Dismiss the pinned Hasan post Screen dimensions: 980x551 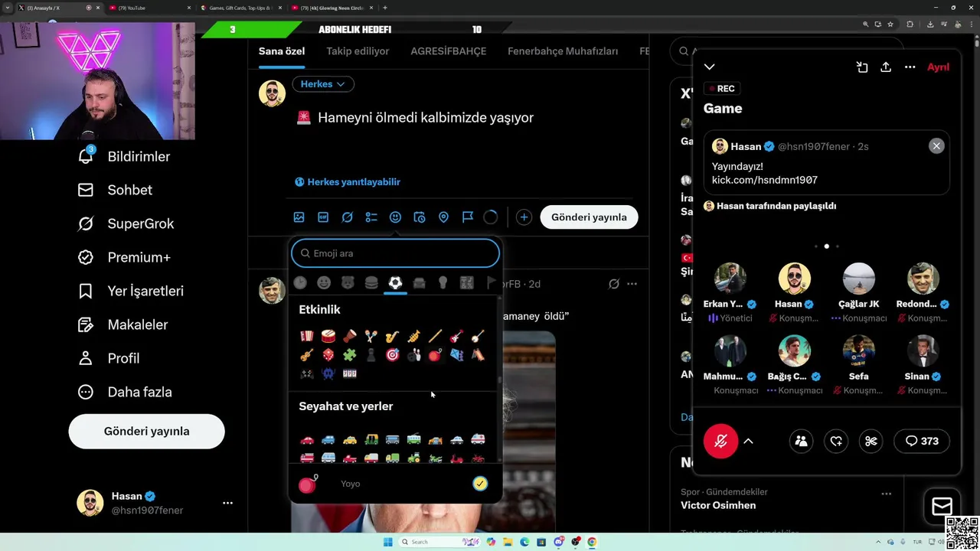[x=936, y=146]
